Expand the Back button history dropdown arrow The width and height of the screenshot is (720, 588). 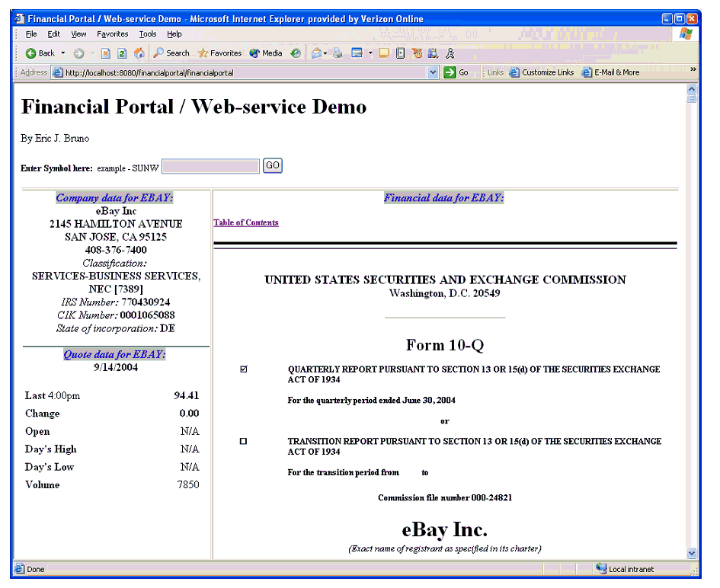63,53
